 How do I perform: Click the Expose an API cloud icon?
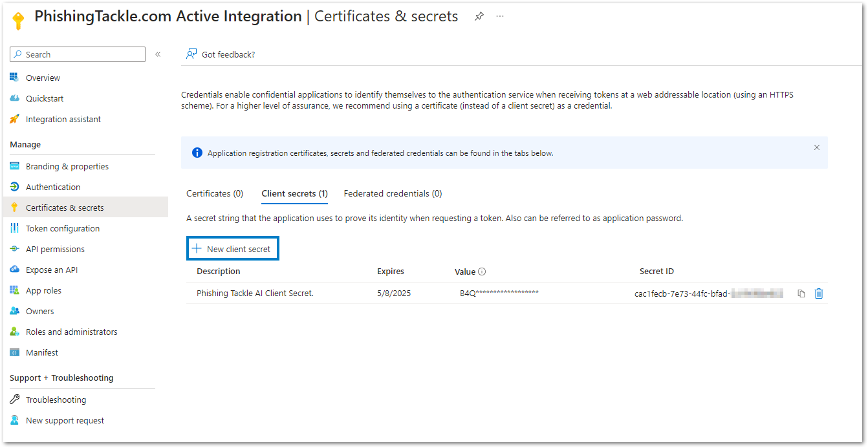click(x=14, y=270)
